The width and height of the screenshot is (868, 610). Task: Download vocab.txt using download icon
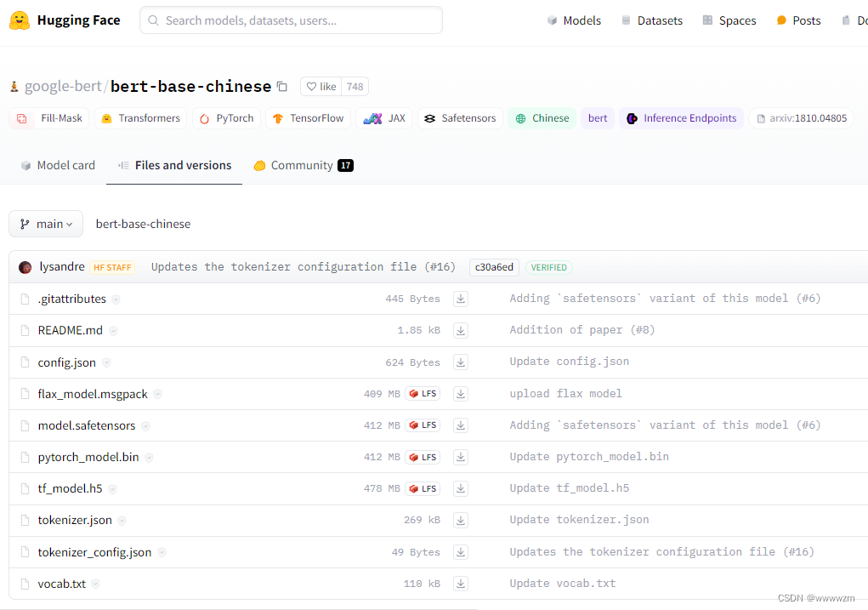[461, 584]
